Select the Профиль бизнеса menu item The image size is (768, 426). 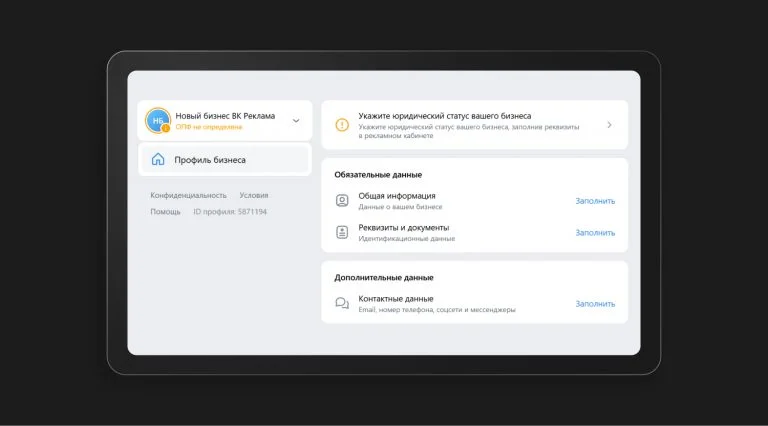[225, 159]
